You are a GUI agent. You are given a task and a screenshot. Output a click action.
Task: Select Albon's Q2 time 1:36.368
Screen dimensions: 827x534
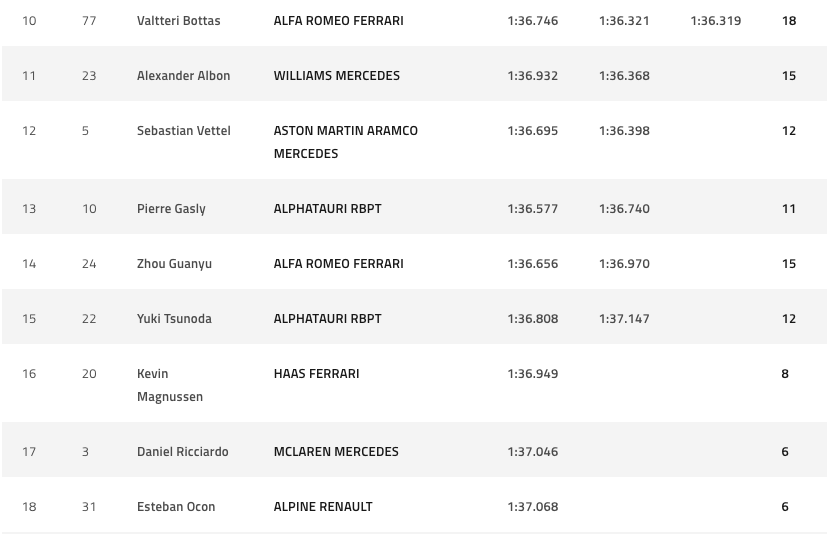click(x=624, y=76)
